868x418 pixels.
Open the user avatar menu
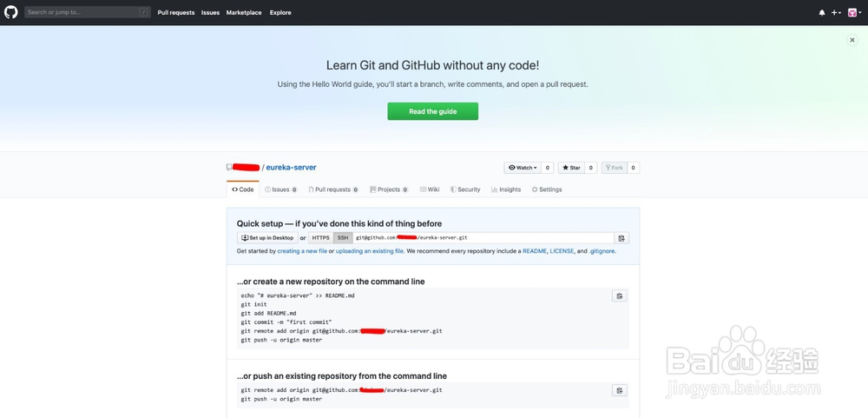tap(853, 13)
